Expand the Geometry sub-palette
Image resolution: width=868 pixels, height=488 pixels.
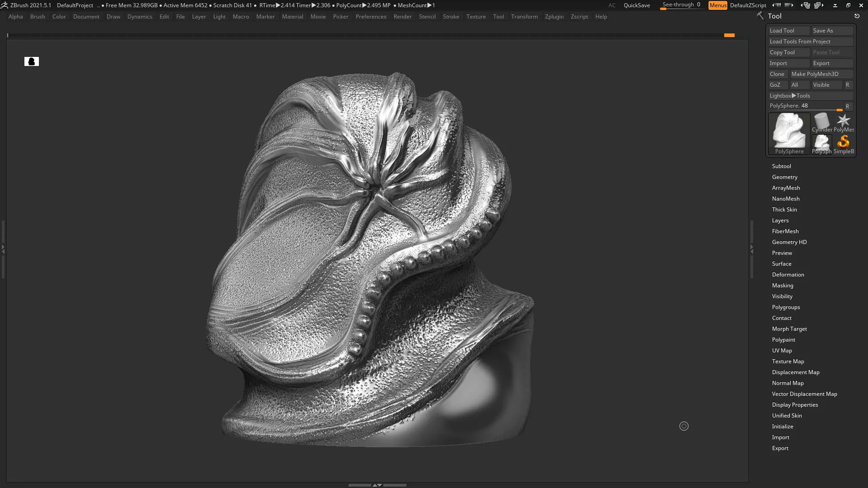pyautogui.click(x=784, y=177)
